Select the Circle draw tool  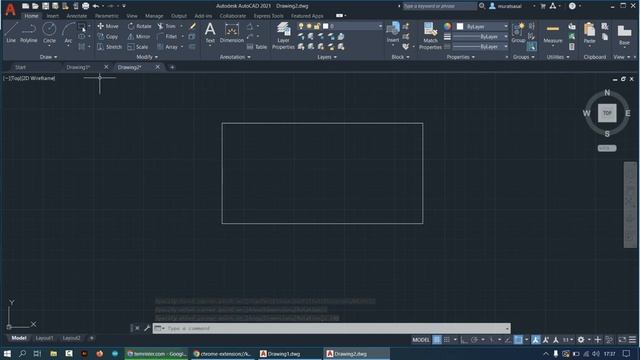49,32
